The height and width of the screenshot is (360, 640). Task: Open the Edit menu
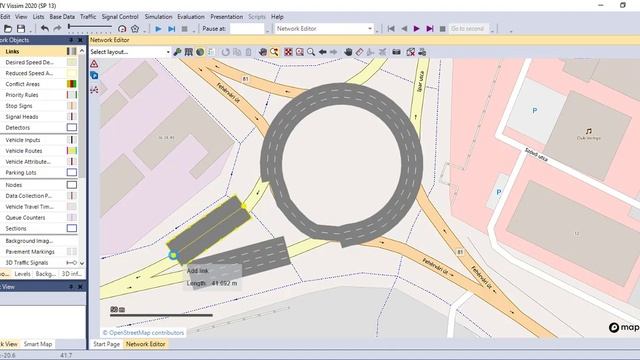coord(5,17)
